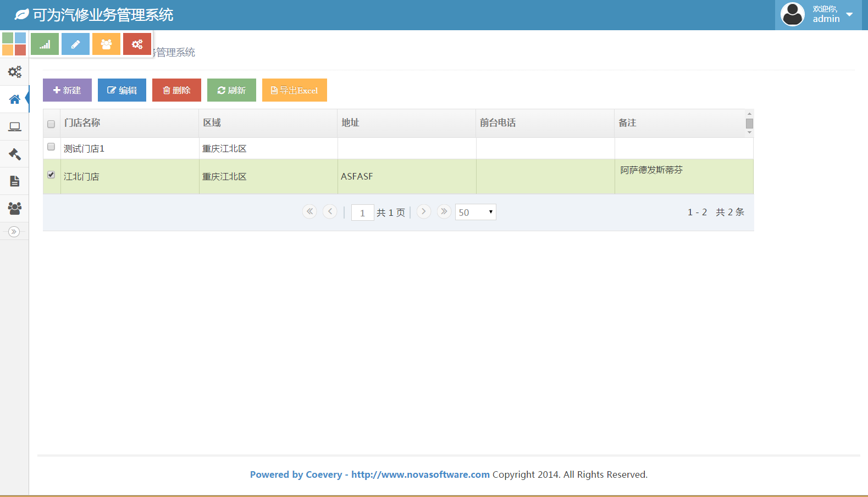Open the home section in sidebar
This screenshot has width=868, height=497.
pos(15,99)
